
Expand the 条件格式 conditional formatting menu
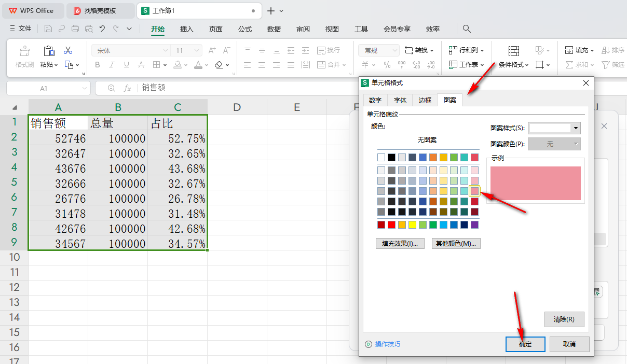click(x=514, y=65)
